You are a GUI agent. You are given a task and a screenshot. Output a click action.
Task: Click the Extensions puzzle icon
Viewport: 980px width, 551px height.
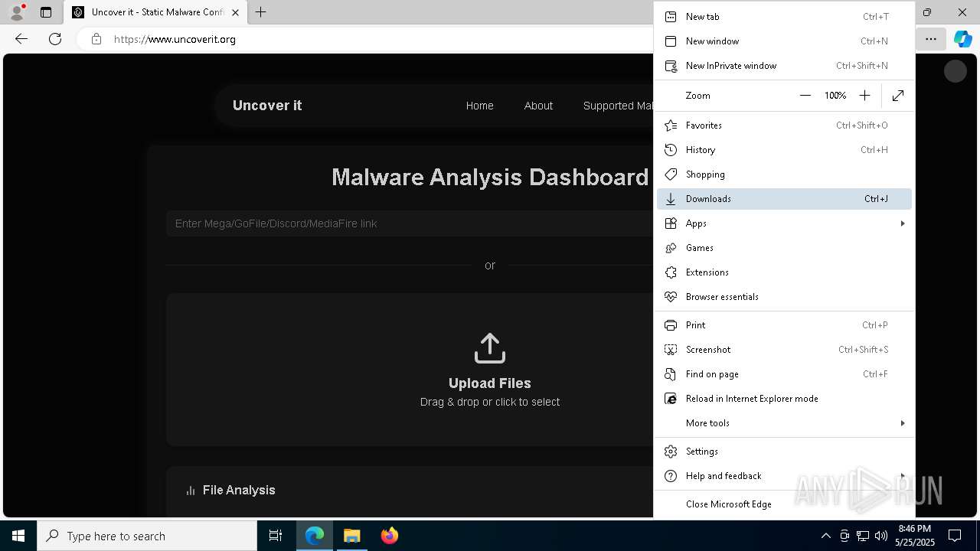pyautogui.click(x=671, y=272)
